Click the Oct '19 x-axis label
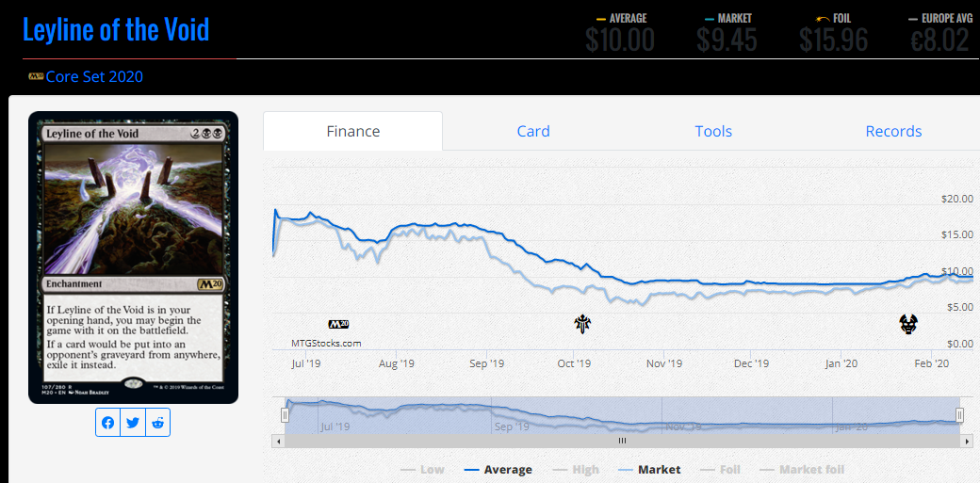 pos(575,363)
